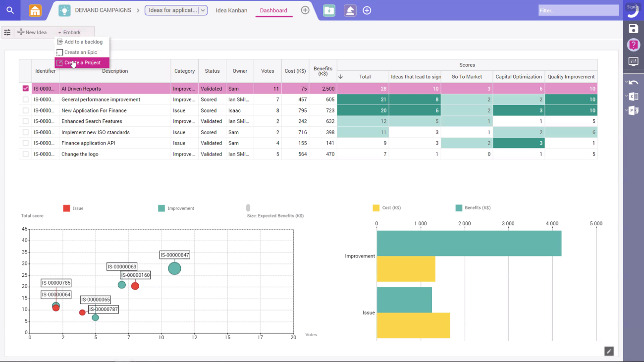644x362 pixels.
Task: Switch to the Idea Kanban tab
Action: coord(231,10)
